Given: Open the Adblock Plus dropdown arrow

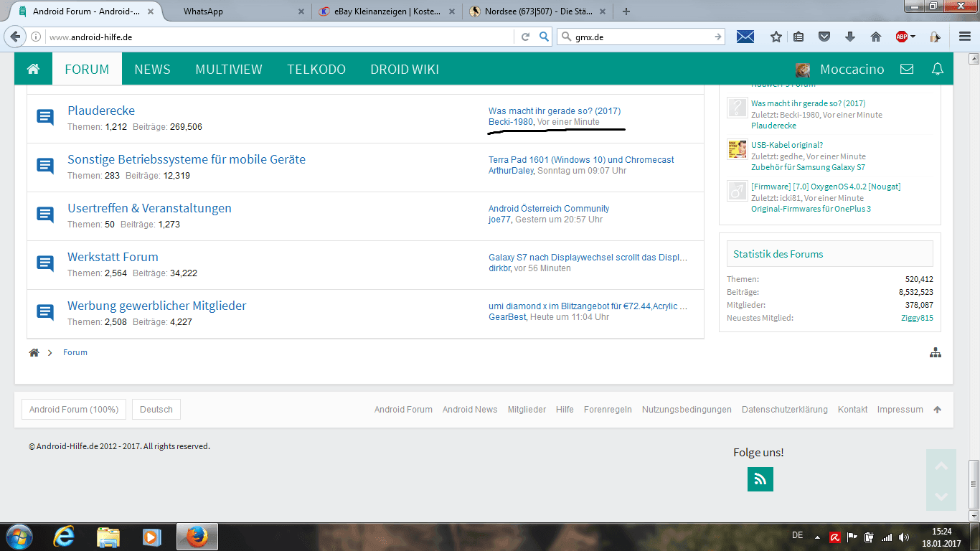Looking at the screenshot, I should pos(913,37).
